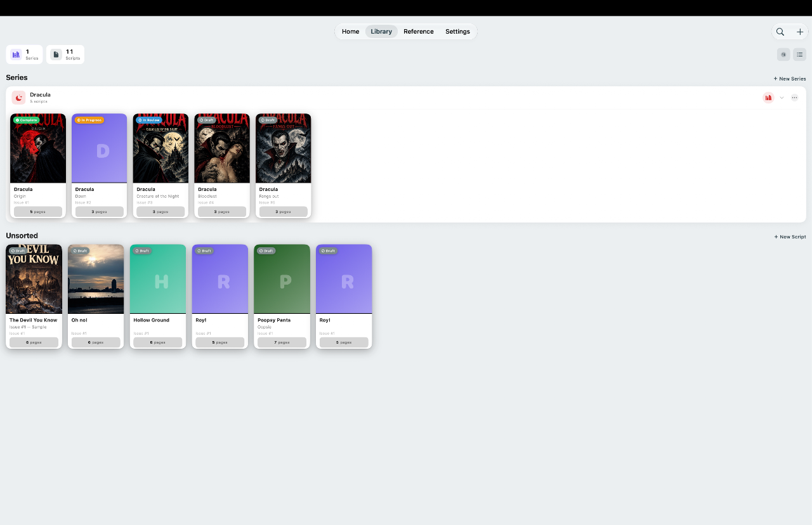Click the Dracula series name
The image size is (812, 525).
point(40,94)
